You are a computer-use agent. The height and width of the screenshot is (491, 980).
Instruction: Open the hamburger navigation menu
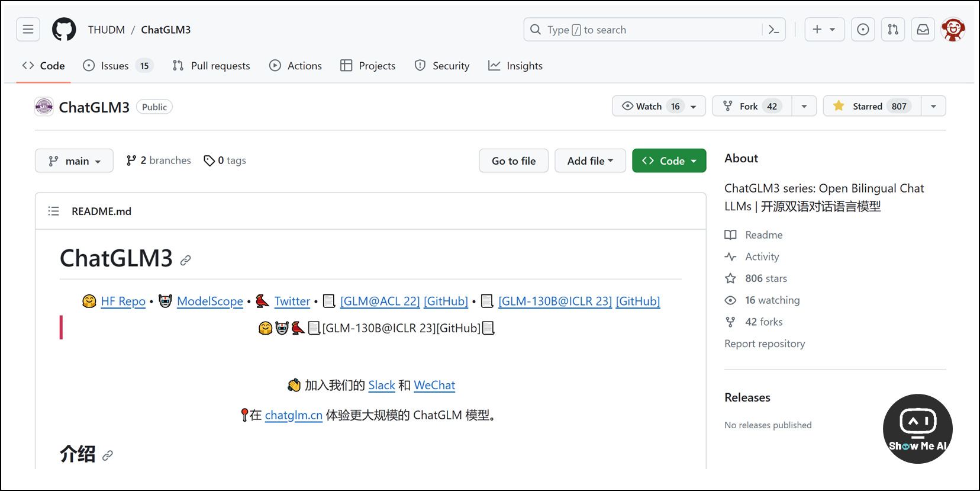click(x=28, y=30)
